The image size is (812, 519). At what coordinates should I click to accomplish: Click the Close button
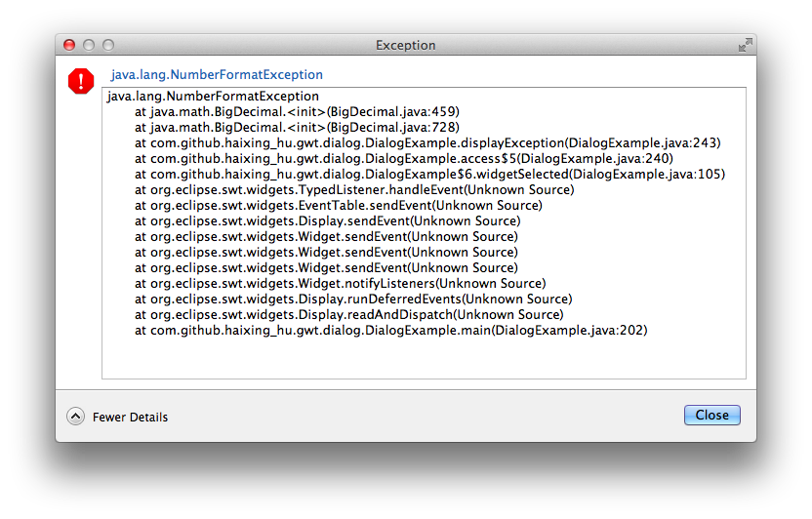[x=712, y=415]
